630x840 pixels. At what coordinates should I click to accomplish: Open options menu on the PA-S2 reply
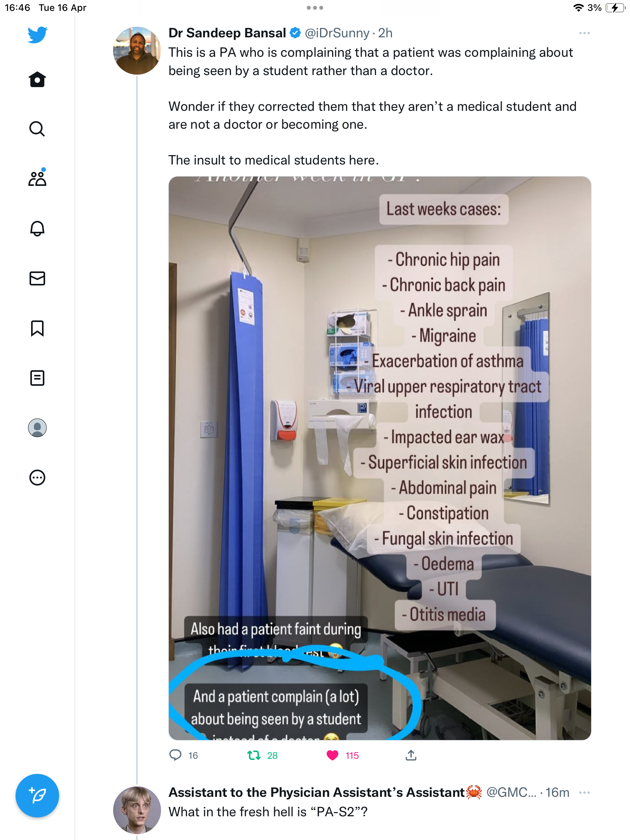(584, 793)
